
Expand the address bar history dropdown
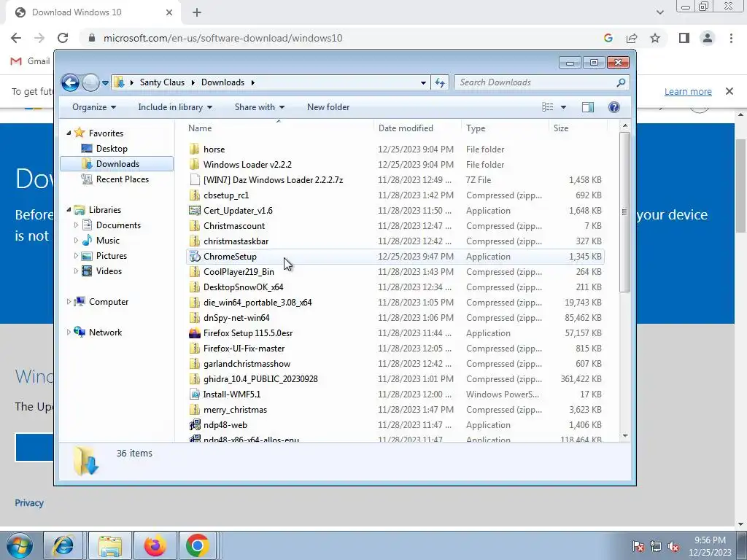(x=423, y=82)
